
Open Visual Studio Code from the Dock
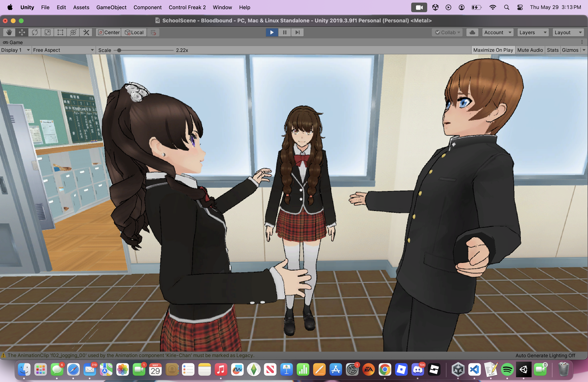click(x=474, y=369)
